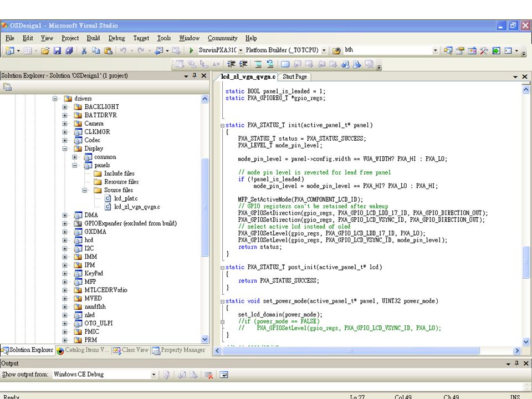Screen dimensions: 532x399
Task: Expand the BACKLIGHT folder node
Action: 64,107
